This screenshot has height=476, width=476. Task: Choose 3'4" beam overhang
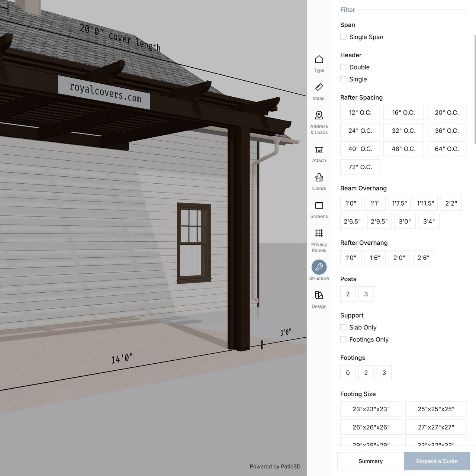[429, 222]
